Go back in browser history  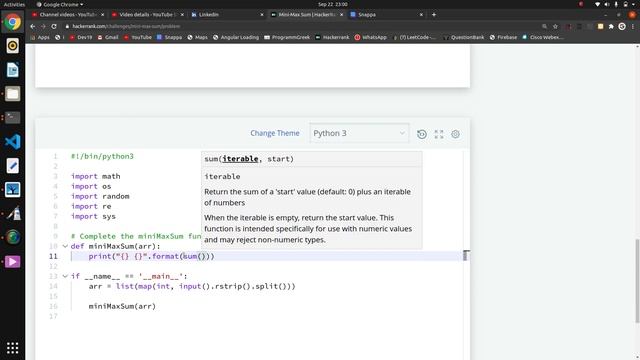coord(33,26)
